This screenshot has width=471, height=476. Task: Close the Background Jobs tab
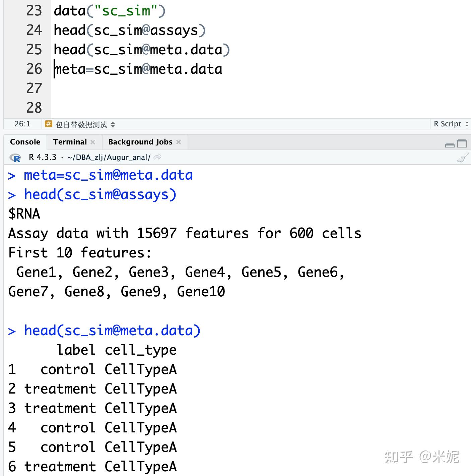point(179,142)
